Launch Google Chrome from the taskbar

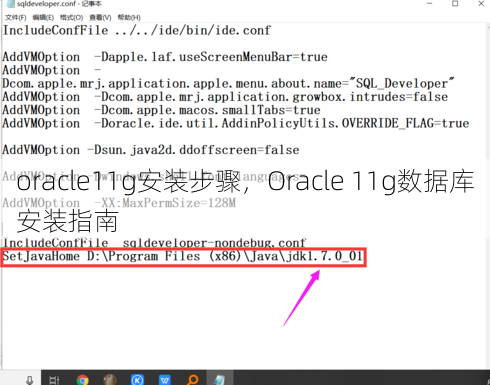coord(82,380)
